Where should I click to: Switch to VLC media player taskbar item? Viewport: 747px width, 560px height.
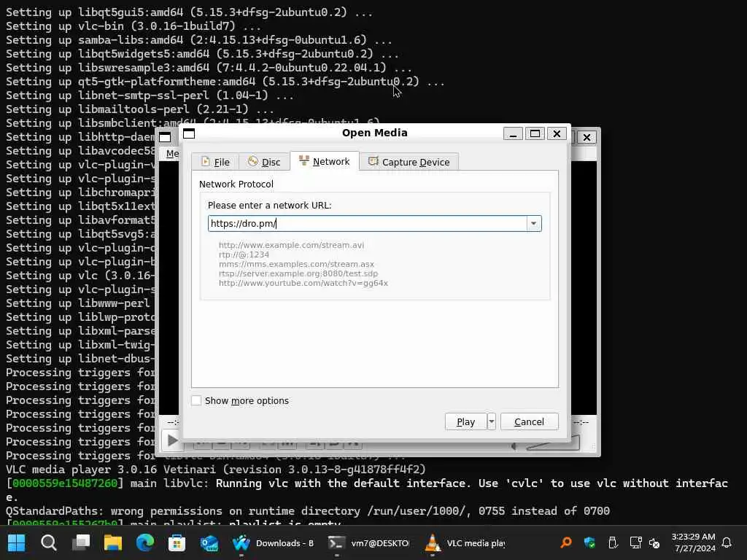465,542
